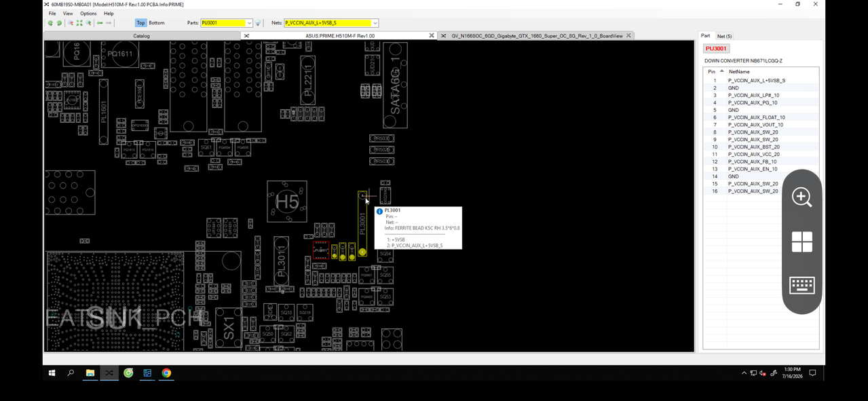Screen dimensions: 868x401
Task: Fit the board to window
Action: pyautogui.click(x=79, y=23)
